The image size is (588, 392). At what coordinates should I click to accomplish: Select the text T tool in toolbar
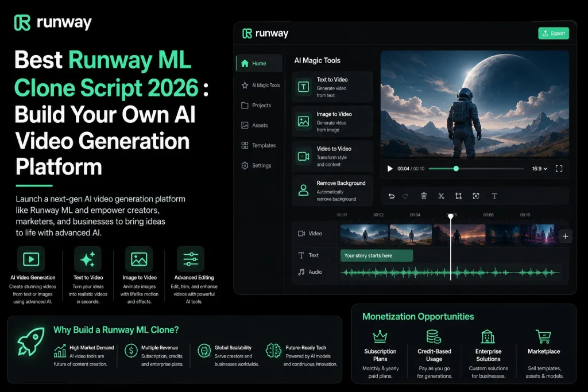point(494,196)
